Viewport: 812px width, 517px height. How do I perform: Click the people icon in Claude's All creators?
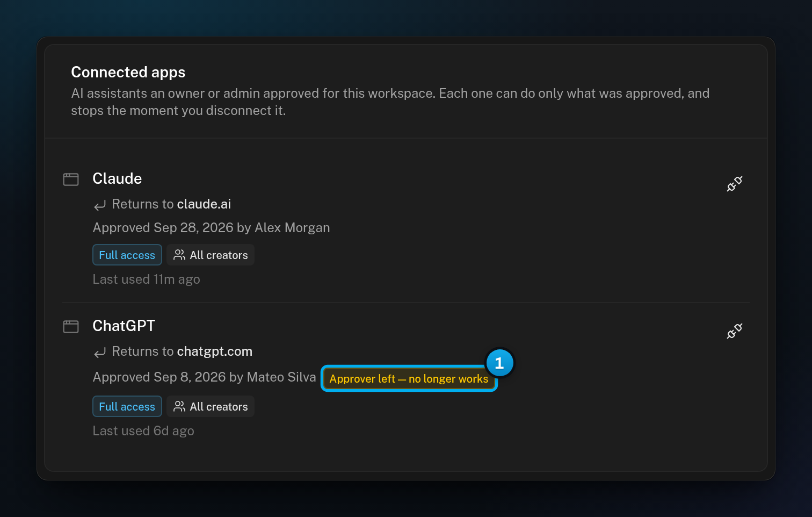pos(179,255)
